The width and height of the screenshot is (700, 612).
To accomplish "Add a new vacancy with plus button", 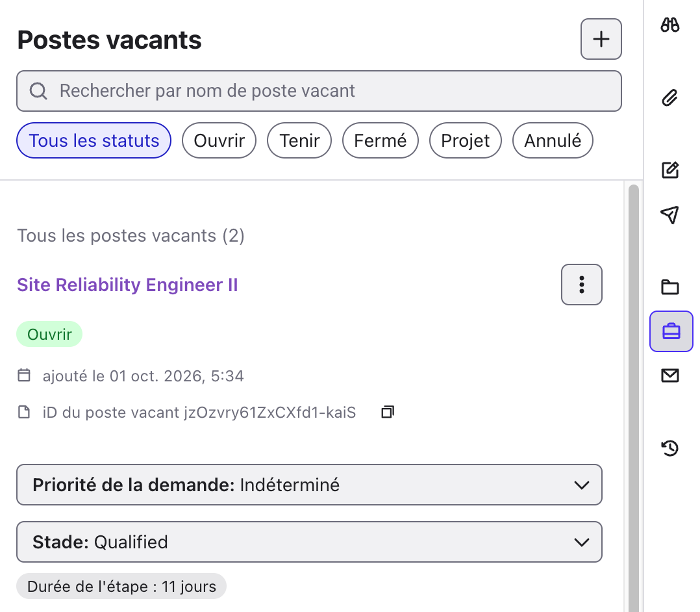I will [x=601, y=39].
